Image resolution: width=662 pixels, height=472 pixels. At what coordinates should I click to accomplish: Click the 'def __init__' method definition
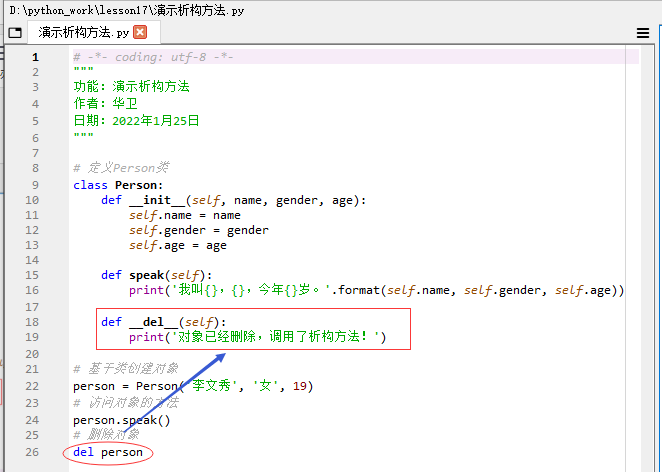point(233,200)
